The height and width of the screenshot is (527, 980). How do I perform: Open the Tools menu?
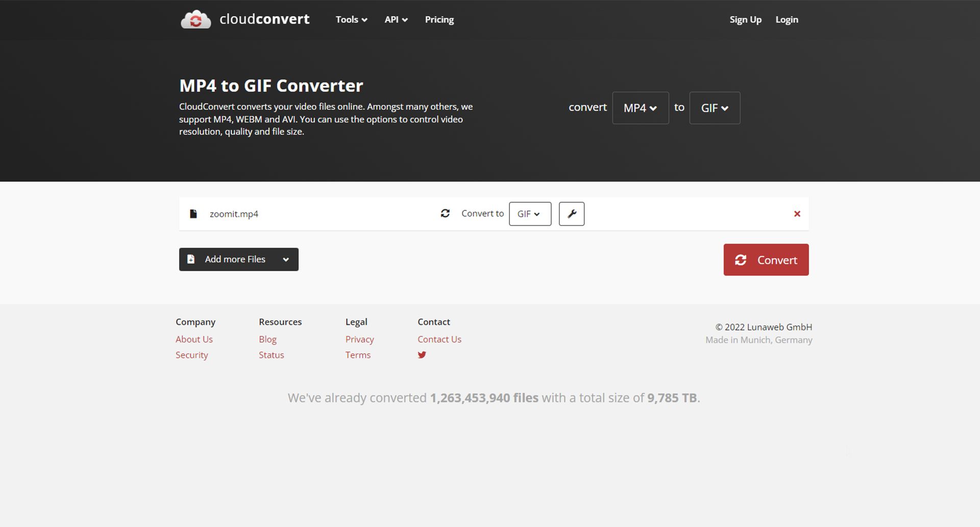click(351, 19)
